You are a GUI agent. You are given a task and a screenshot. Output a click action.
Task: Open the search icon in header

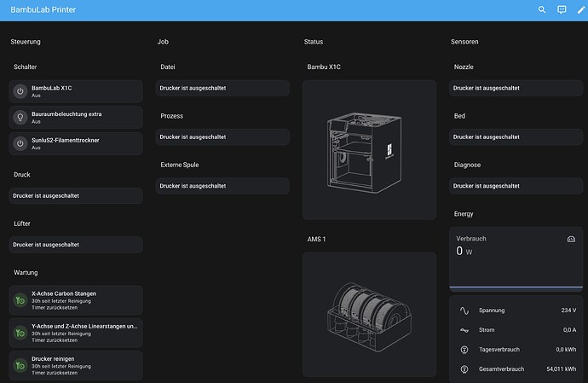click(542, 9)
